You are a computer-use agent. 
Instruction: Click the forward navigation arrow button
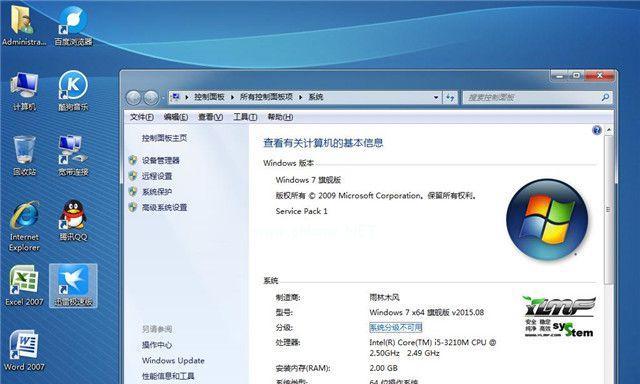pyautogui.click(x=151, y=98)
